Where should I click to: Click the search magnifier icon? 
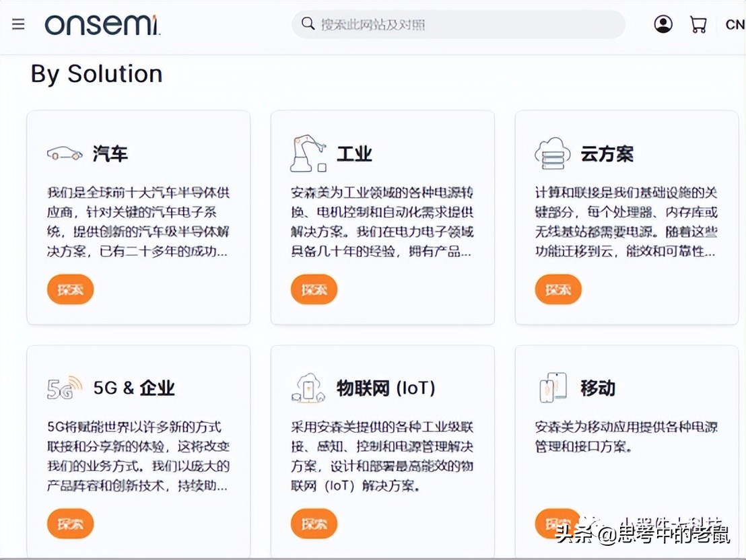point(308,23)
